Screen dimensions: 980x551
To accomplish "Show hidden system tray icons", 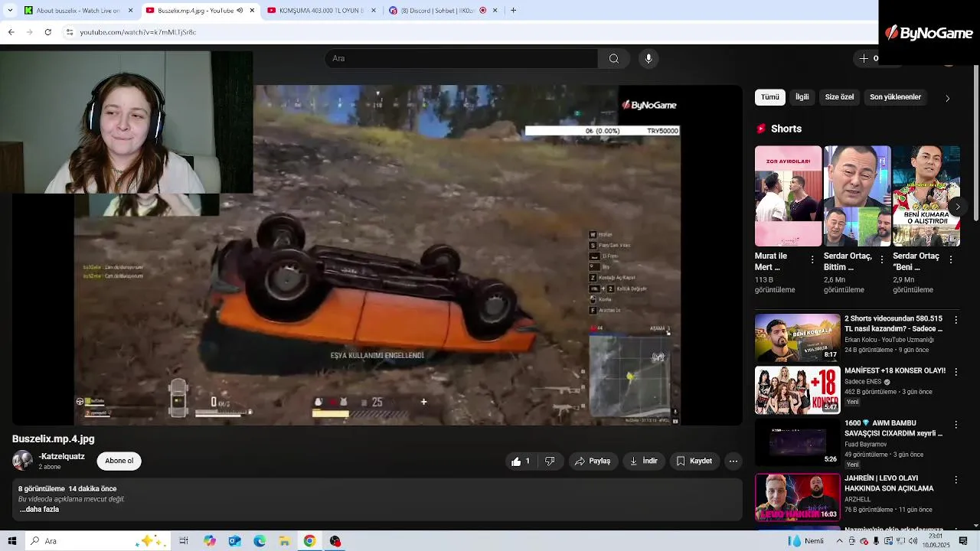I will pyautogui.click(x=839, y=541).
